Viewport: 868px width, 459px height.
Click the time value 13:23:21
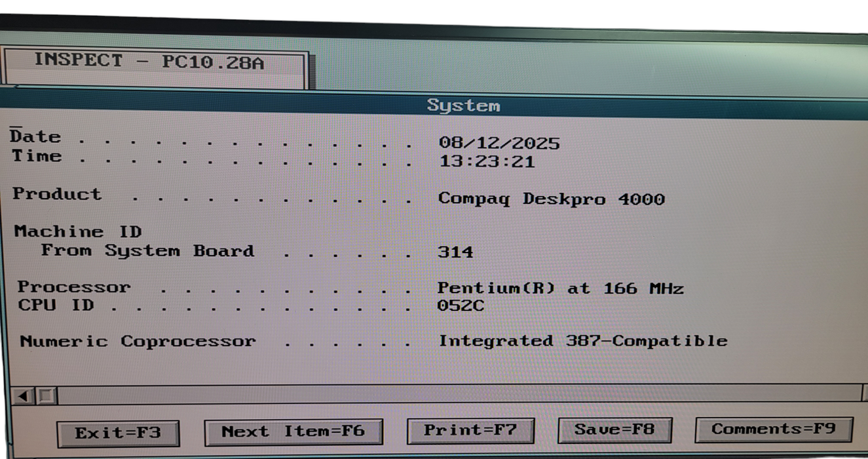[487, 162]
